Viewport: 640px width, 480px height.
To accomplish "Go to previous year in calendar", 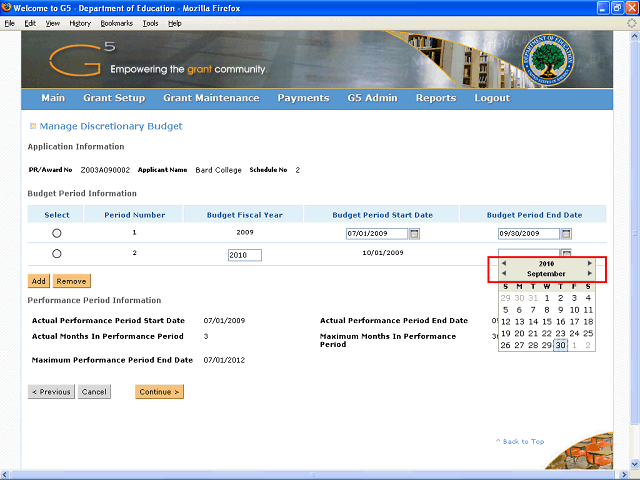I will (x=504, y=264).
